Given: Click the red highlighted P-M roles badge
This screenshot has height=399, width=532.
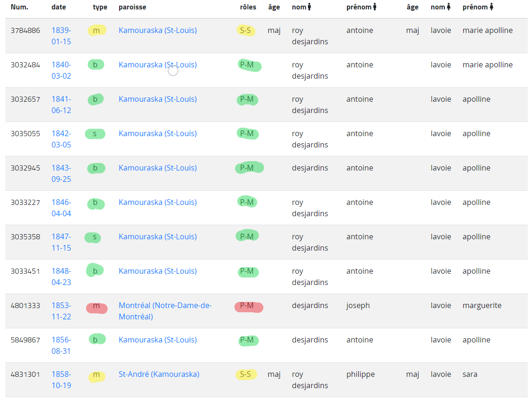Looking at the screenshot, I should [249, 306].
